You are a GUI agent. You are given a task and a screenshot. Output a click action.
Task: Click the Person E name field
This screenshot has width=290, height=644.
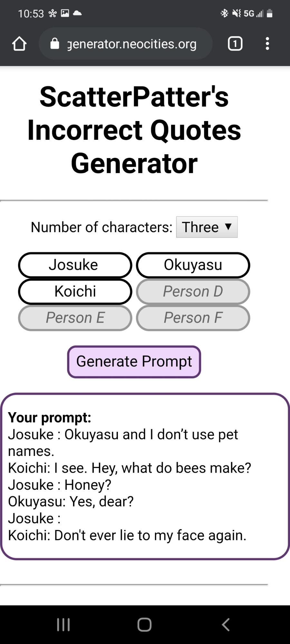click(x=75, y=318)
